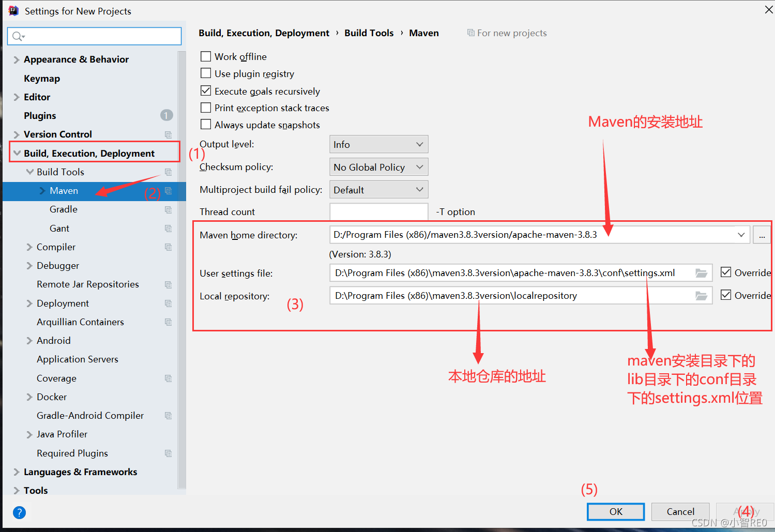This screenshot has height=532, width=775.
Task: Expand Languages & Frameworks chevron
Action: click(17, 472)
